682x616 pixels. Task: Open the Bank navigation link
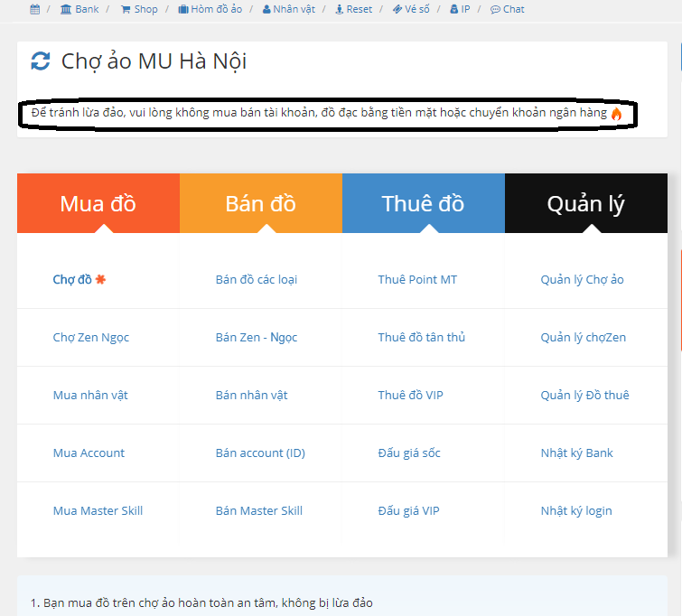point(87,9)
